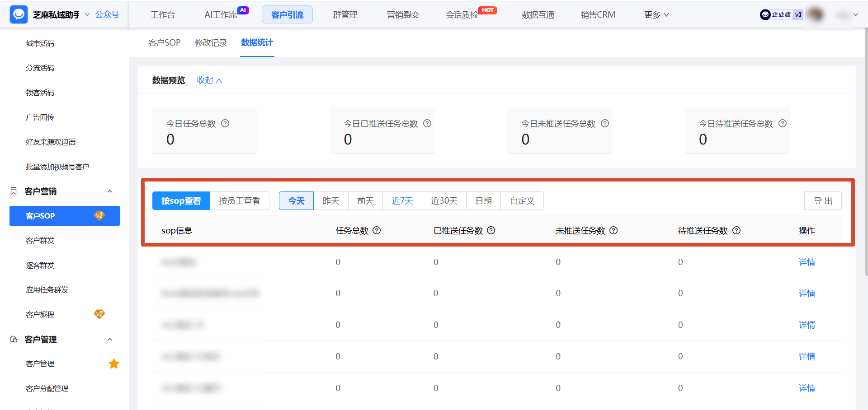Viewport: 868px width, 410px height.
Task: Switch to the 修改记录 tab
Action: tap(211, 42)
